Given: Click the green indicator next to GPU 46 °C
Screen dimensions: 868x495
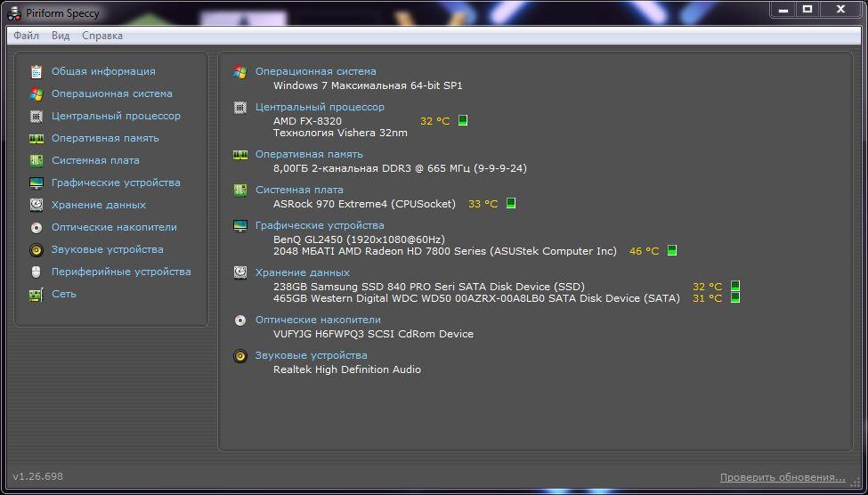Looking at the screenshot, I should [x=672, y=250].
